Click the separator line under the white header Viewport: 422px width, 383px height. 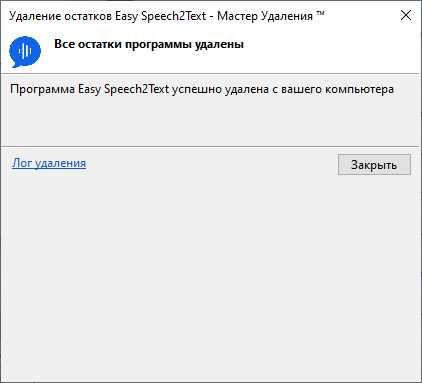210,73
